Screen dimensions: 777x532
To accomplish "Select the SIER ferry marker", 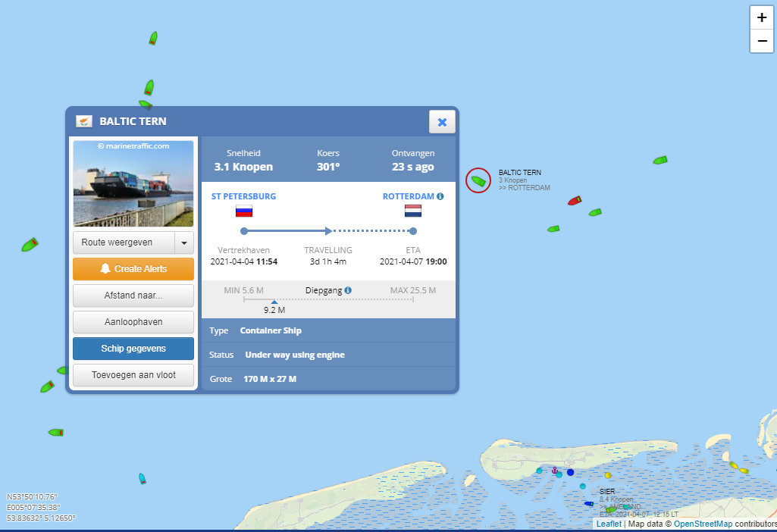I will (589, 504).
